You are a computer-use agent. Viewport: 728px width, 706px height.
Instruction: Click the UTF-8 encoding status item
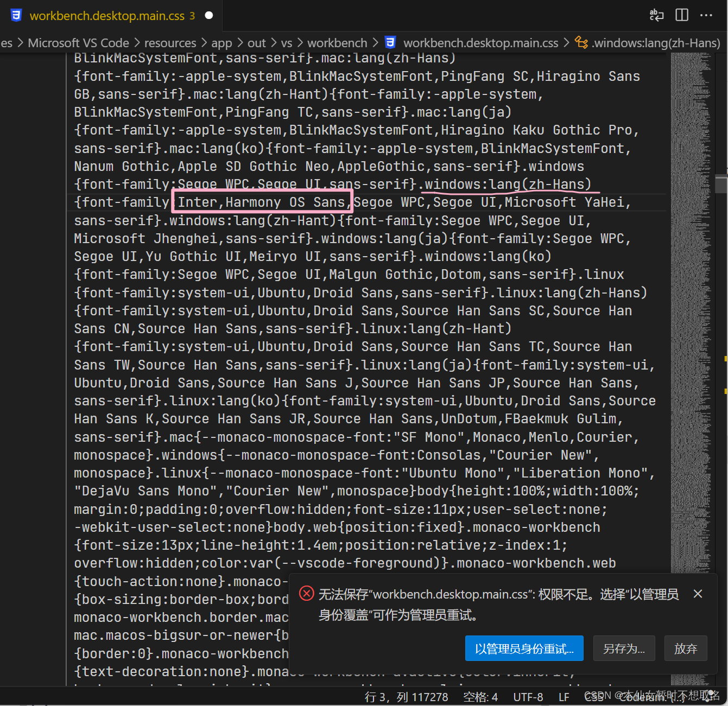point(528,697)
